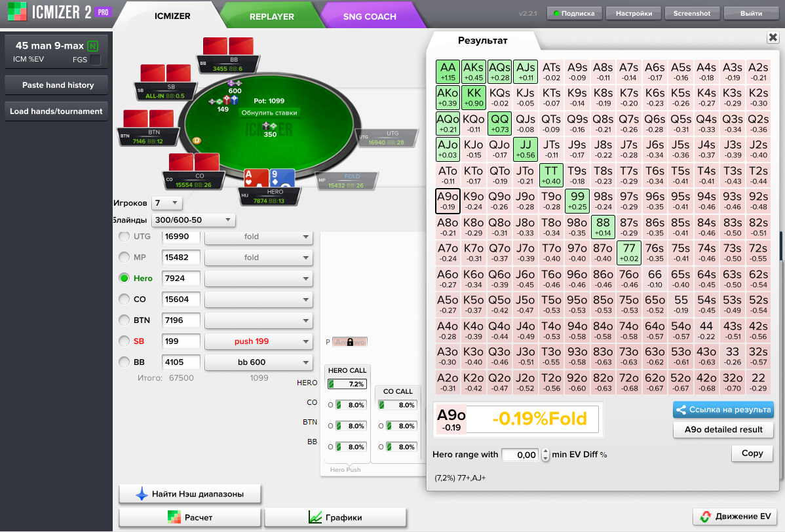This screenshot has height=532, width=785.
Task: Click the Hero stack field 7924
Action: click(x=181, y=278)
